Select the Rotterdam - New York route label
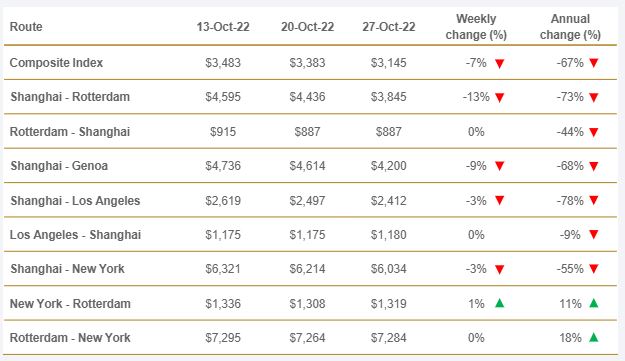 tap(70, 337)
